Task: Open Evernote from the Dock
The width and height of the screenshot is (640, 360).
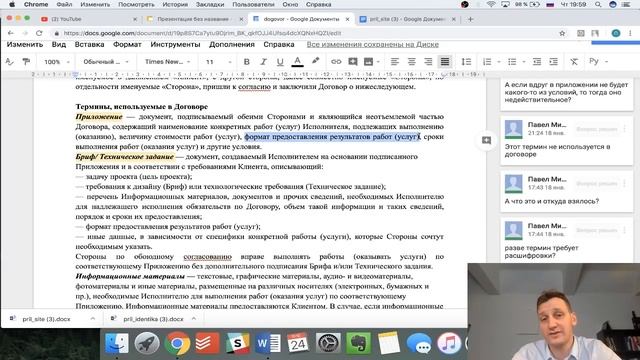Action: (x=358, y=343)
